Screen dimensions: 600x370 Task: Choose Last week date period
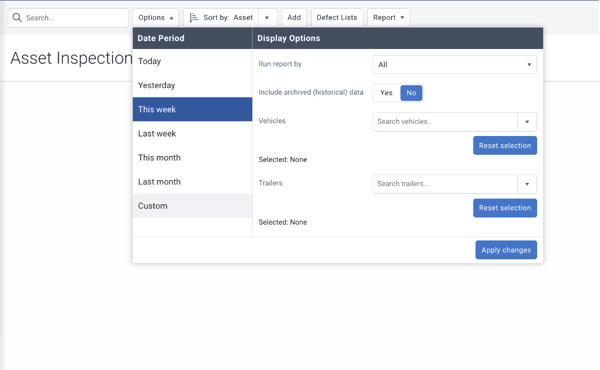[192, 134]
